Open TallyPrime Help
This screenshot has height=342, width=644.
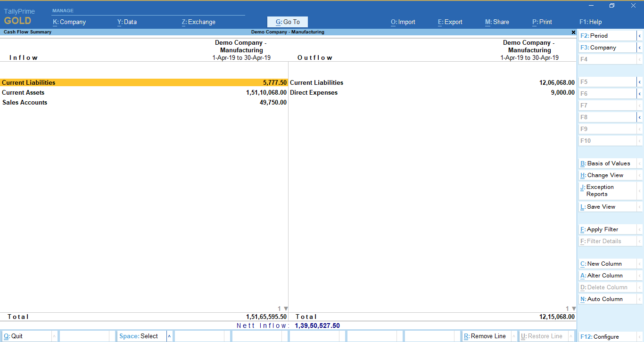coord(591,22)
